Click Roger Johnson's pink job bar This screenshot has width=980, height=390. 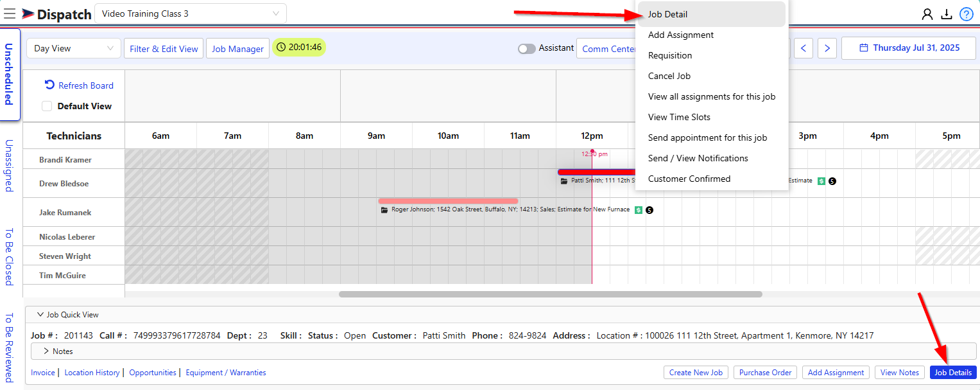click(448, 201)
